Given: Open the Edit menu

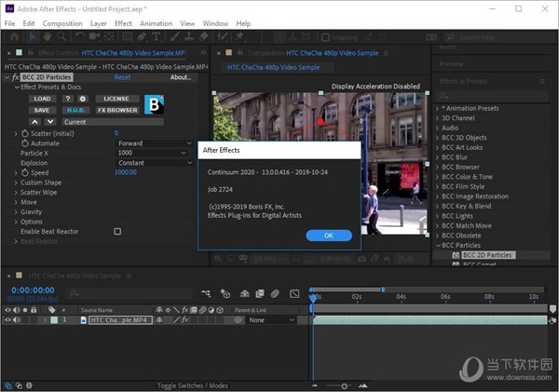Looking at the screenshot, I should 29,23.
